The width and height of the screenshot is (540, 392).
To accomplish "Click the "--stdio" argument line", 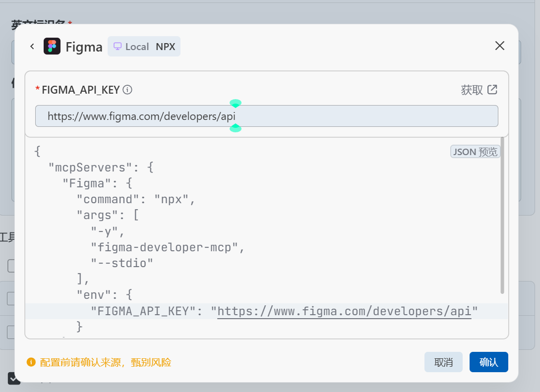I will click(x=121, y=263).
